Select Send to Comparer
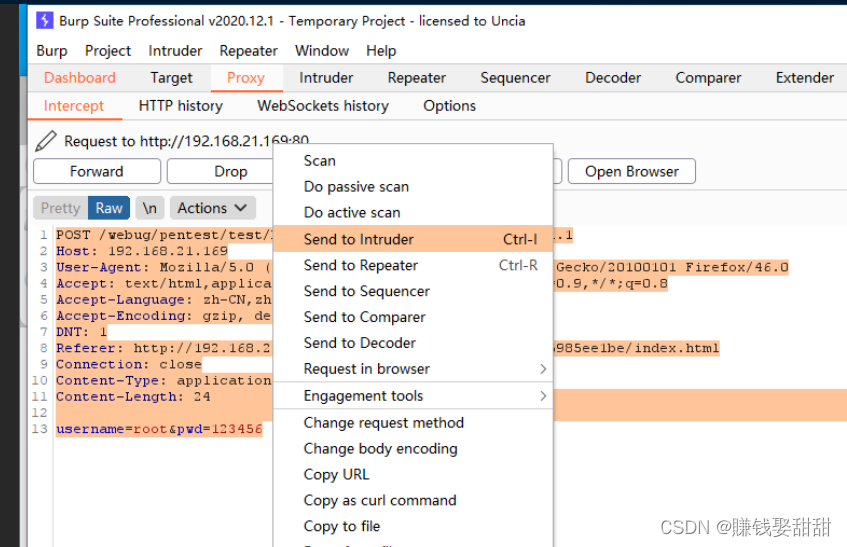This screenshot has width=847, height=547. pos(413,317)
